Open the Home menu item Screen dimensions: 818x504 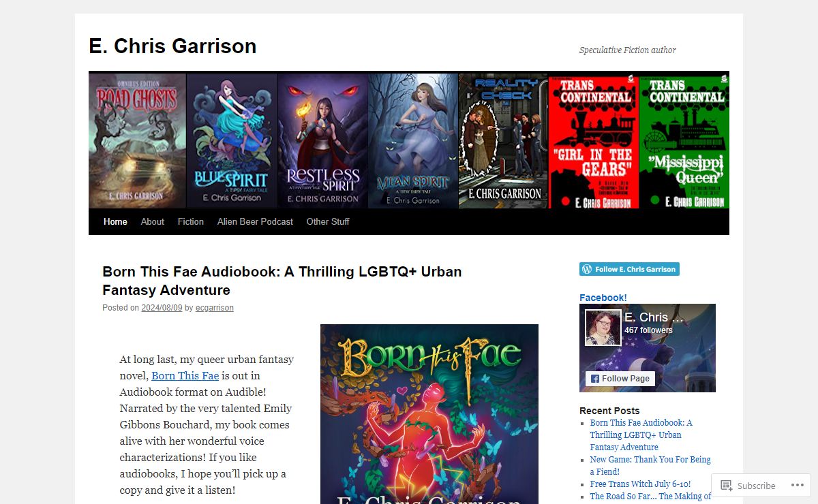click(x=115, y=221)
